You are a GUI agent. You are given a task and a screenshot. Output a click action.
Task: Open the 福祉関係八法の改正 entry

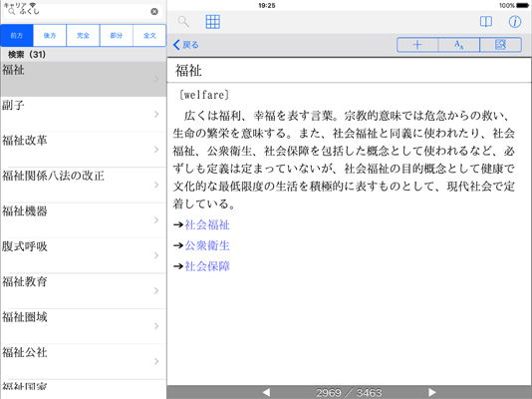pos(83,185)
